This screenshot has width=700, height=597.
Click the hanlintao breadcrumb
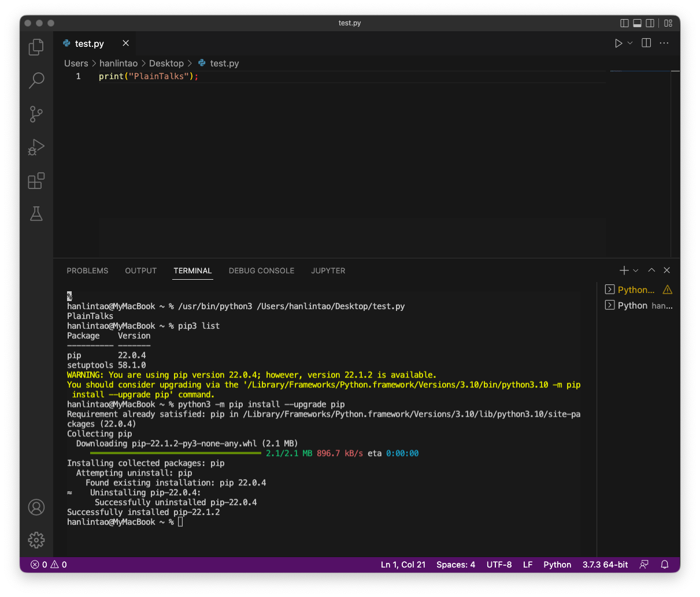coord(118,64)
